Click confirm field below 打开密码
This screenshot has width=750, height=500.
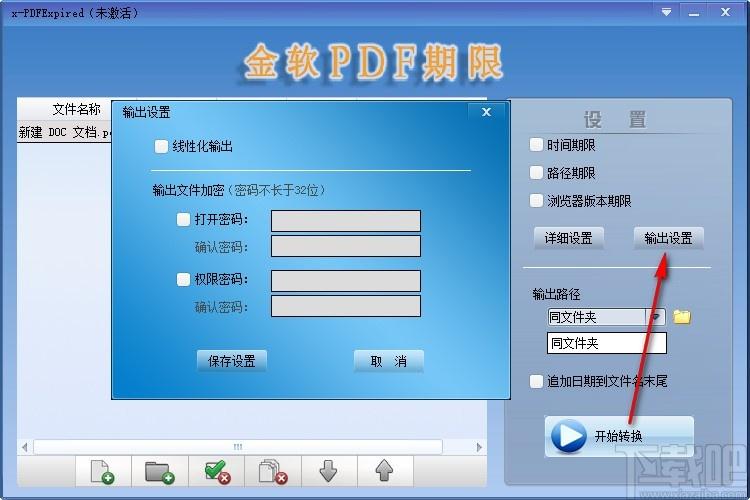[346, 246]
